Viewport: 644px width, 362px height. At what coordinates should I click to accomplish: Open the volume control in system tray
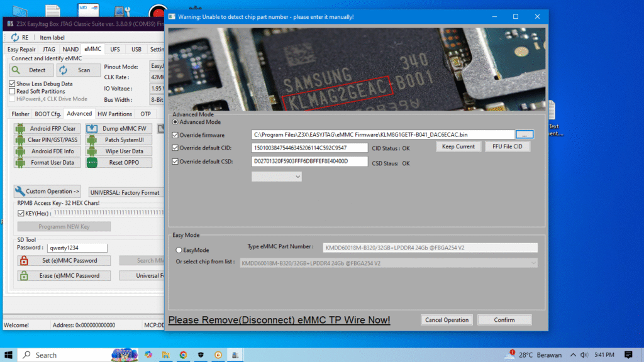coord(584,355)
